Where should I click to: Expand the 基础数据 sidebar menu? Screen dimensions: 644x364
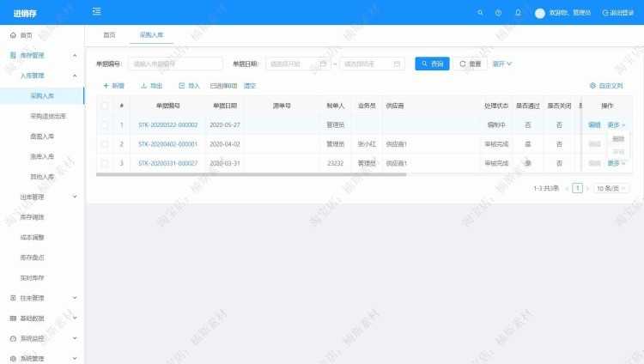(x=42, y=318)
